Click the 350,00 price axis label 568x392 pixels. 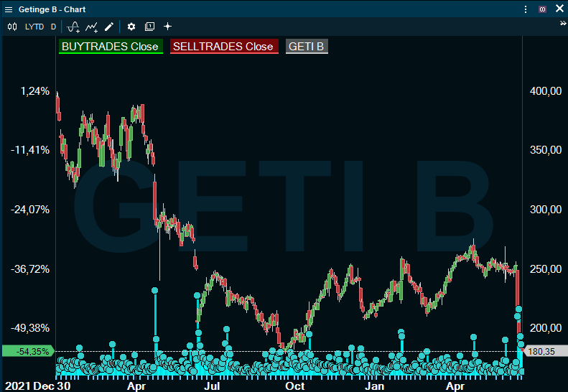(546, 150)
